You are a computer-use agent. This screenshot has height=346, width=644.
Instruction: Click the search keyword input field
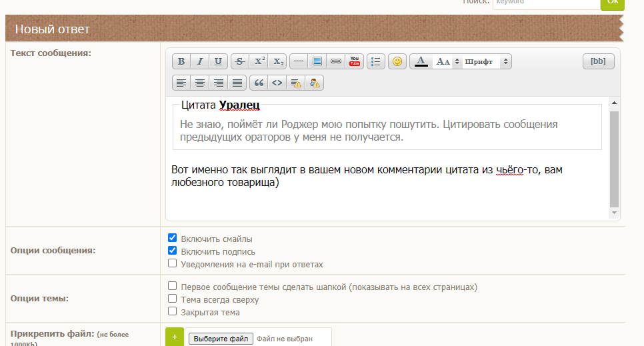click(545, 2)
